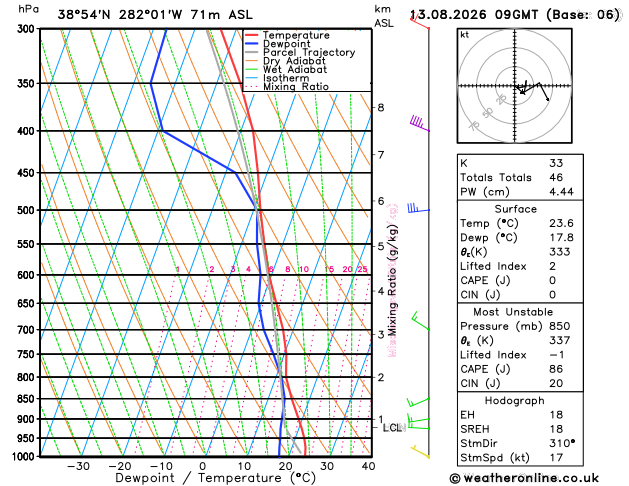The image size is (629, 486).
Task: Select the Dry Adiabat legend entry
Action: 285,61
